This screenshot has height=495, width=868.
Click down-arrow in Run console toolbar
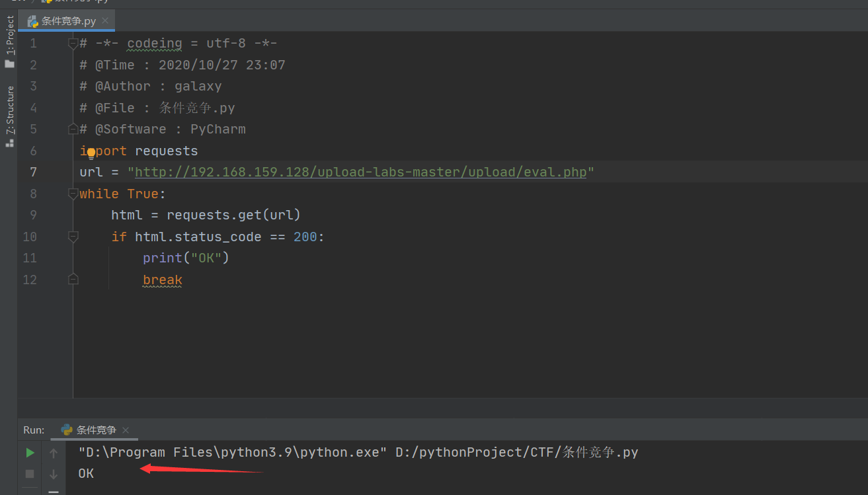54,474
